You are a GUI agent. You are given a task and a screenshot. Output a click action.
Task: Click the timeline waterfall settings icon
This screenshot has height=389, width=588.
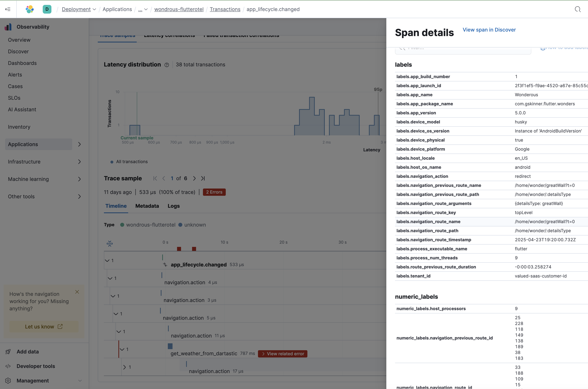(109, 243)
